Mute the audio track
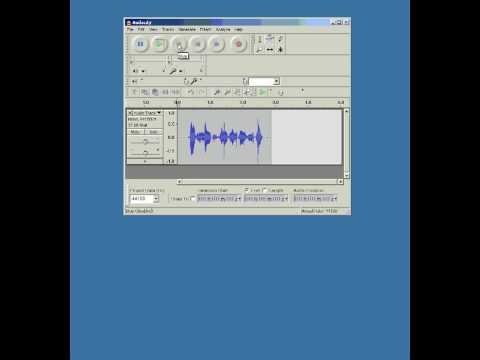This screenshot has height=360, width=480. click(x=136, y=132)
